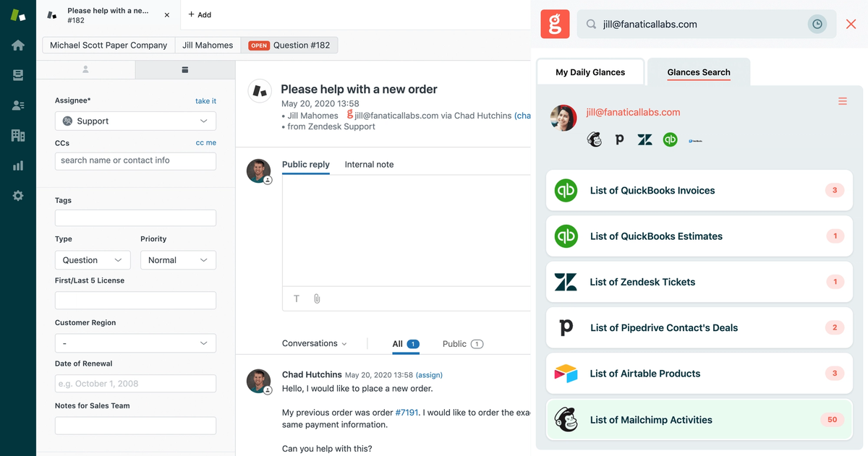The width and height of the screenshot is (868, 456).
Task: Open the Assignee Support dropdown
Action: (x=135, y=121)
